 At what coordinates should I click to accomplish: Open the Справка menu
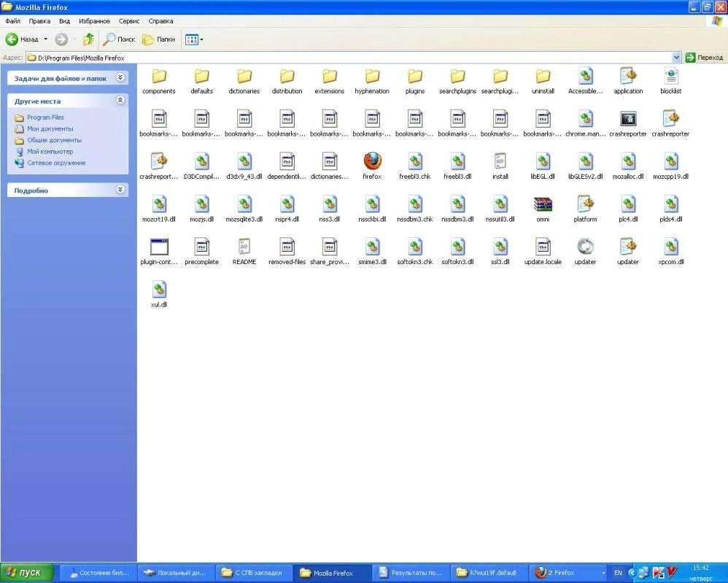160,21
